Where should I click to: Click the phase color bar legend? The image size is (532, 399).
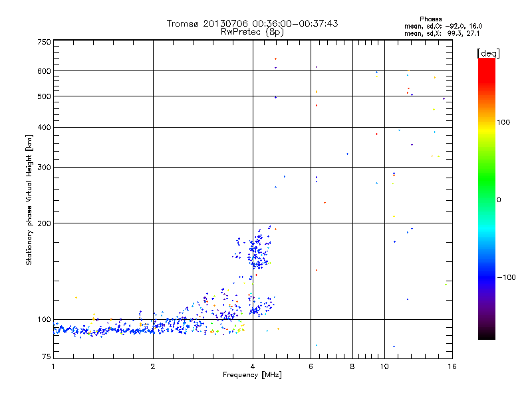(x=487, y=198)
